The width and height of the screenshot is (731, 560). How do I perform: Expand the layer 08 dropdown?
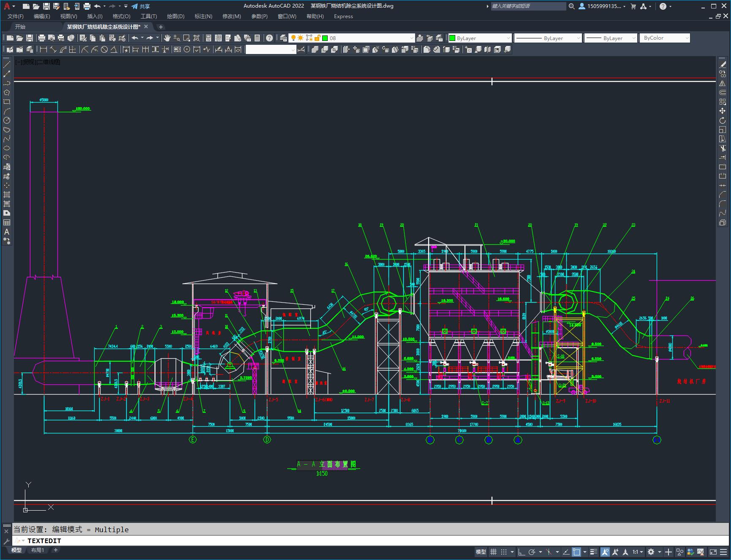(411, 38)
